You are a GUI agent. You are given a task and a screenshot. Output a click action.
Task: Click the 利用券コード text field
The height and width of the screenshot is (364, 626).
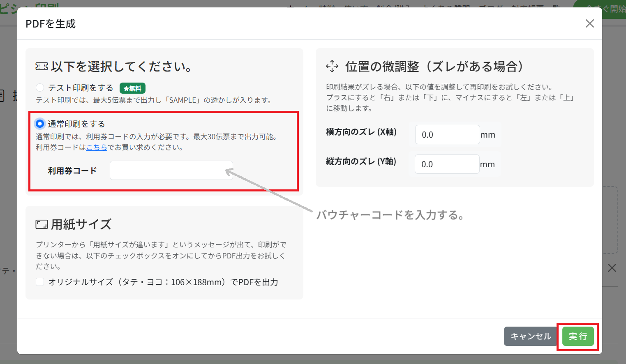coord(171,170)
